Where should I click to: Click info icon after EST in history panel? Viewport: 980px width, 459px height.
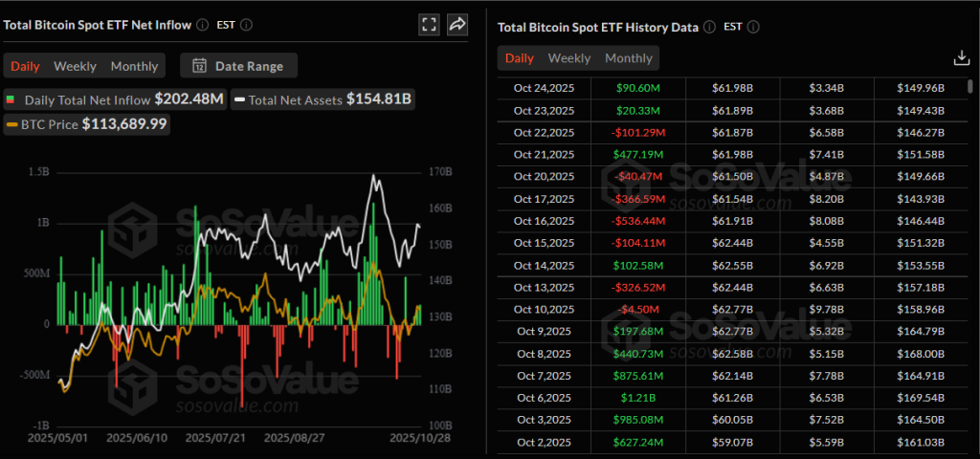point(755,28)
